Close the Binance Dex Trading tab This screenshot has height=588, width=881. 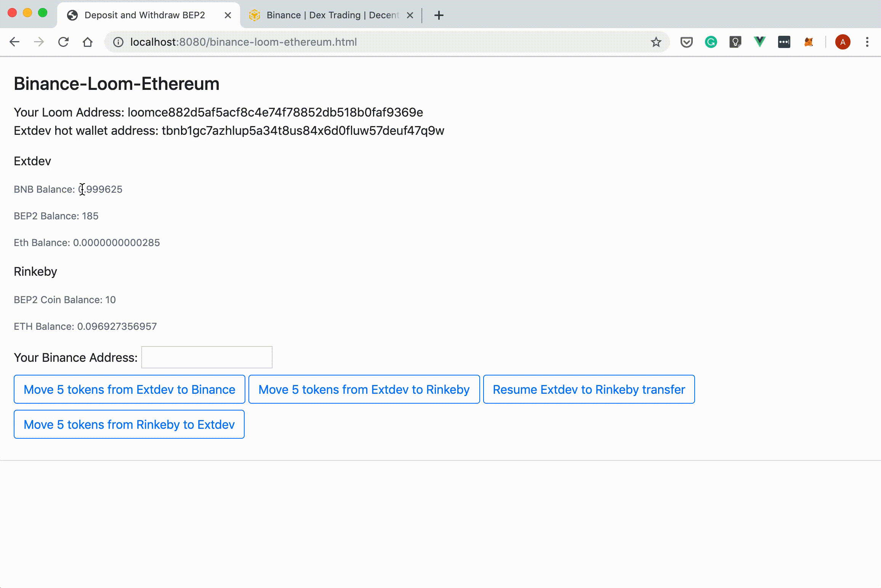[x=410, y=15]
